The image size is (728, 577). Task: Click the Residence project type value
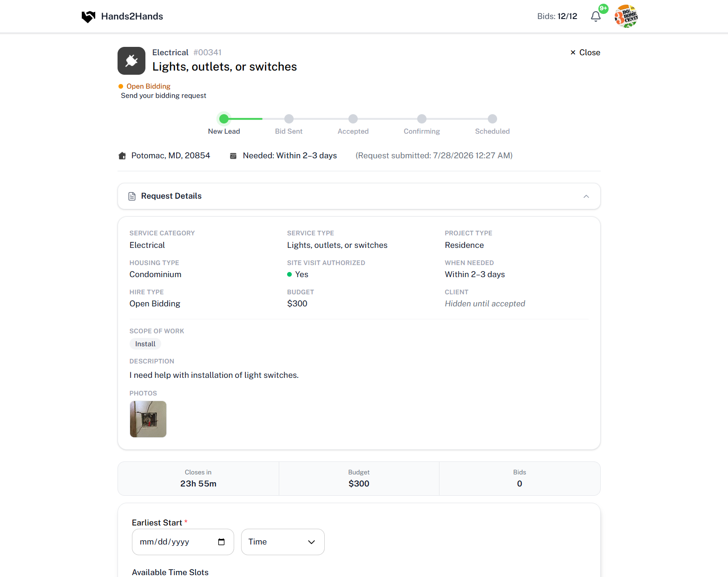[x=464, y=245]
